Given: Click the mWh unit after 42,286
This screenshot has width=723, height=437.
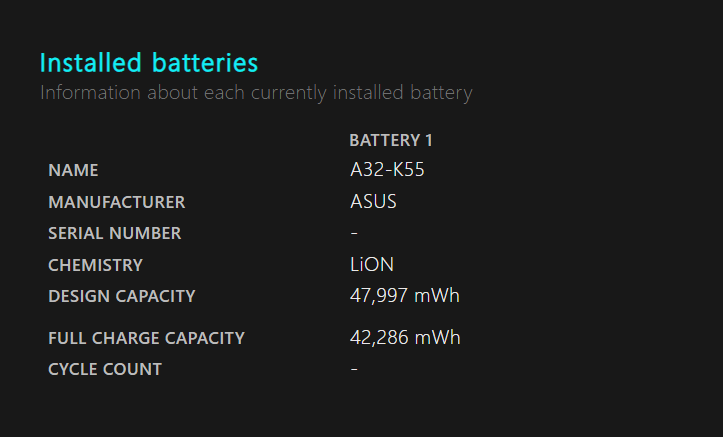Looking at the screenshot, I should pos(438,338).
